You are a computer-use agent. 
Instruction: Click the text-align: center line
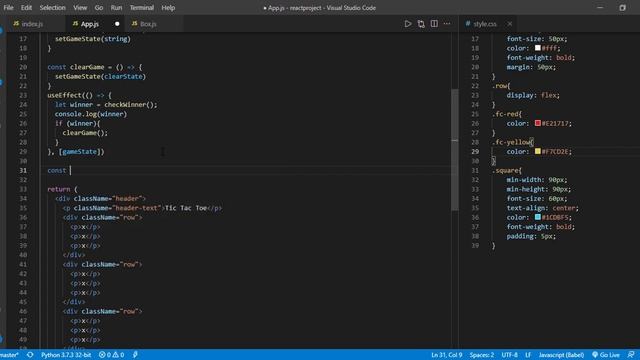coord(542,208)
